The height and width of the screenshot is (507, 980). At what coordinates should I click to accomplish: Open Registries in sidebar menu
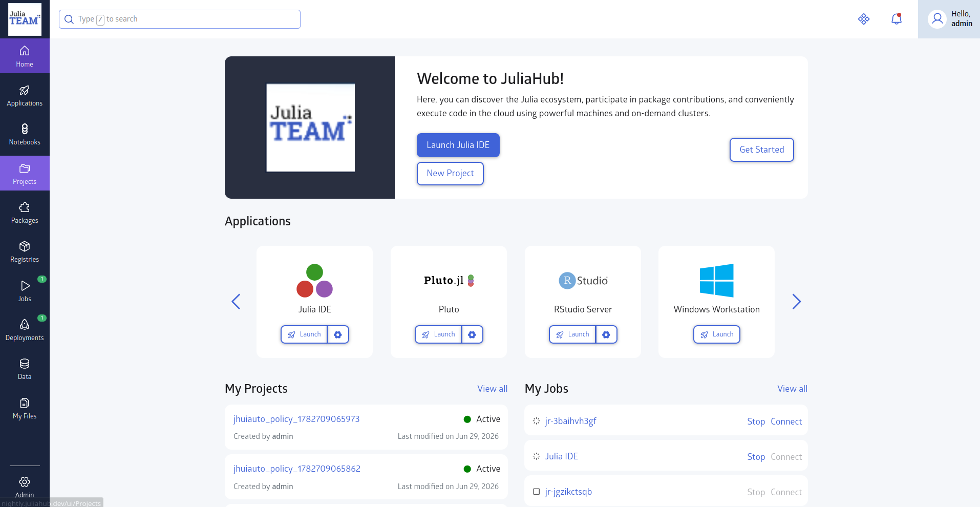pos(25,252)
